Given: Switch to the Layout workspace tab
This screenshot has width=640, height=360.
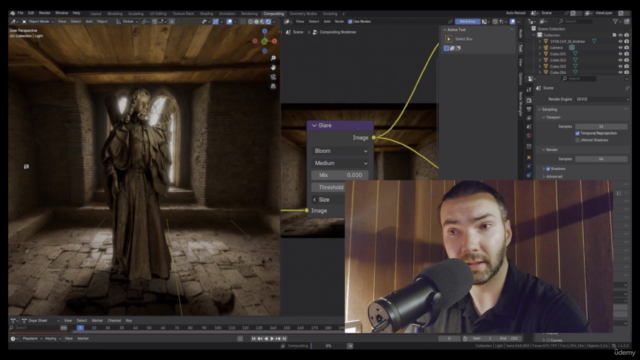Looking at the screenshot, I should (x=96, y=13).
